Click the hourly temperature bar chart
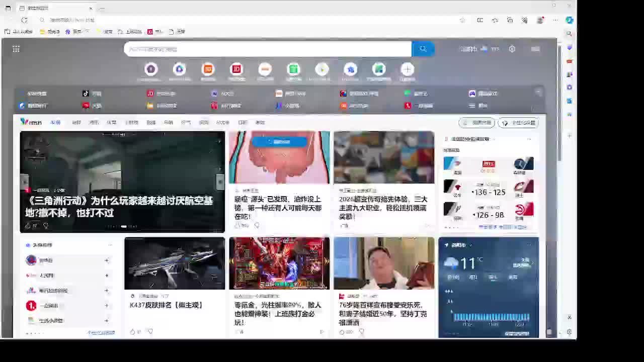The height and width of the screenshot is (362, 644). [x=492, y=317]
